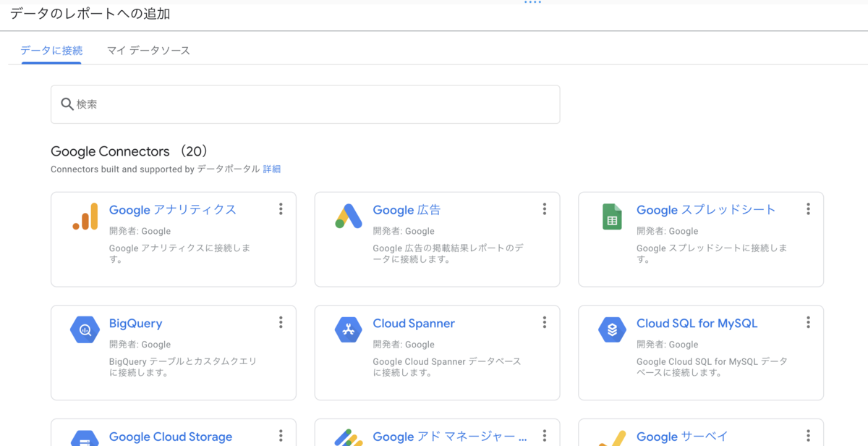The width and height of the screenshot is (868, 446).
Task: Click the Google 広告 logo icon
Action: (x=349, y=216)
